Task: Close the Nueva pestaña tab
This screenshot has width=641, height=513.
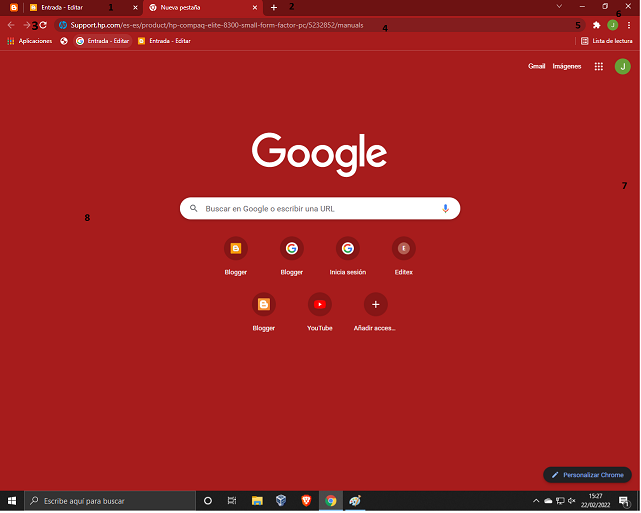Action: point(255,7)
